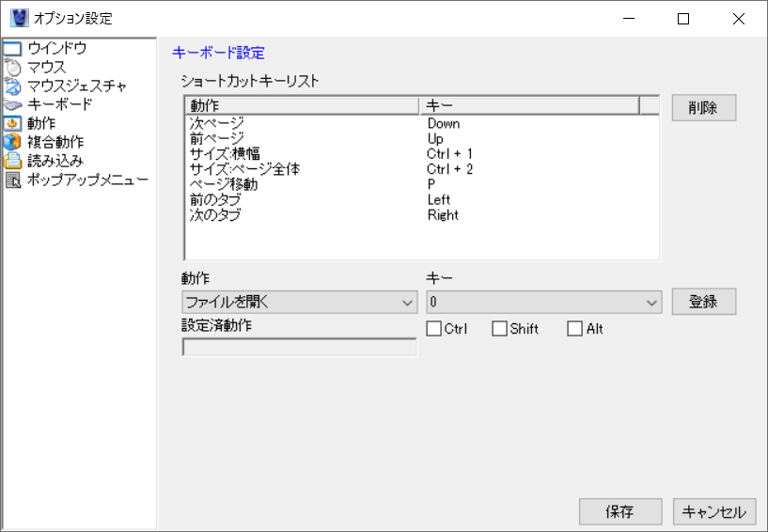The height and width of the screenshot is (532, 768).
Task: Choose 複合動作 in the sidebar
Action: click(x=55, y=142)
